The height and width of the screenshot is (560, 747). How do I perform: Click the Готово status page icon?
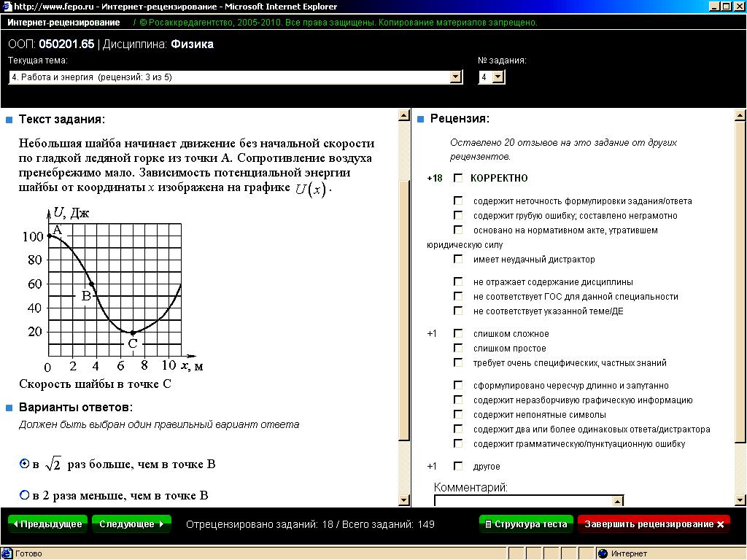click(x=7, y=553)
